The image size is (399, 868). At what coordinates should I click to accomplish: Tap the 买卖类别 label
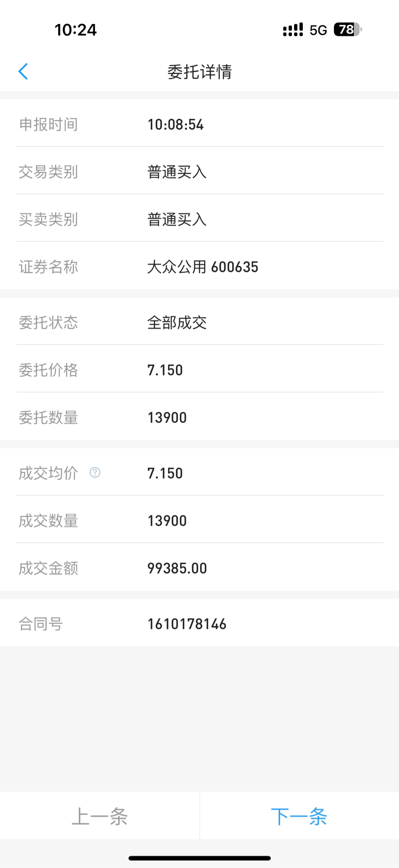[x=48, y=219]
